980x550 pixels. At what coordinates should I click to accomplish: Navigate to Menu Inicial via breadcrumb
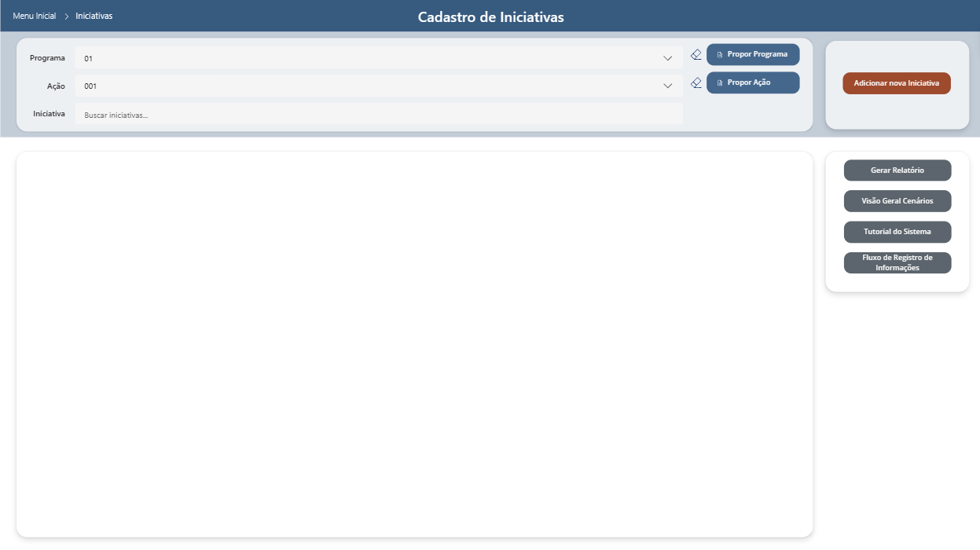pyautogui.click(x=35, y=15)
